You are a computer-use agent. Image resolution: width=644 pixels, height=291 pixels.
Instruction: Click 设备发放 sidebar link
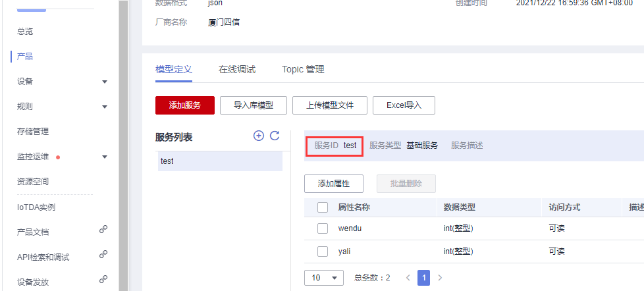click(33, 282)
